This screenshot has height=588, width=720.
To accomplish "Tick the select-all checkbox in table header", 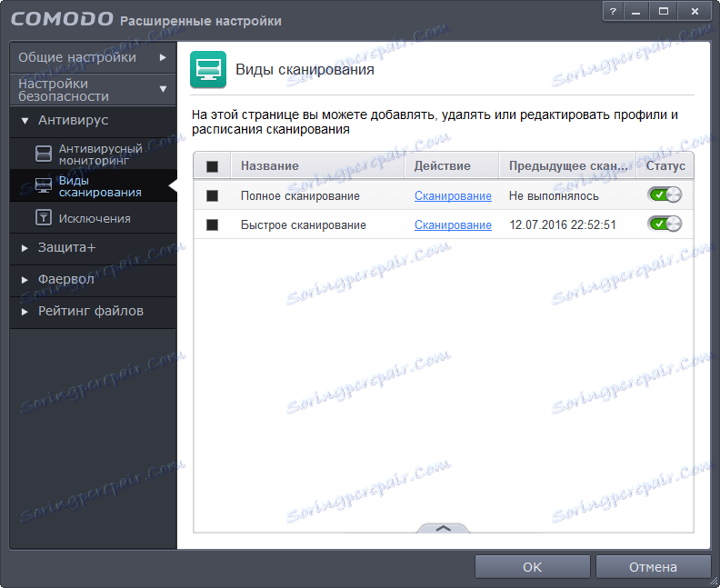I will pos(212,166).
